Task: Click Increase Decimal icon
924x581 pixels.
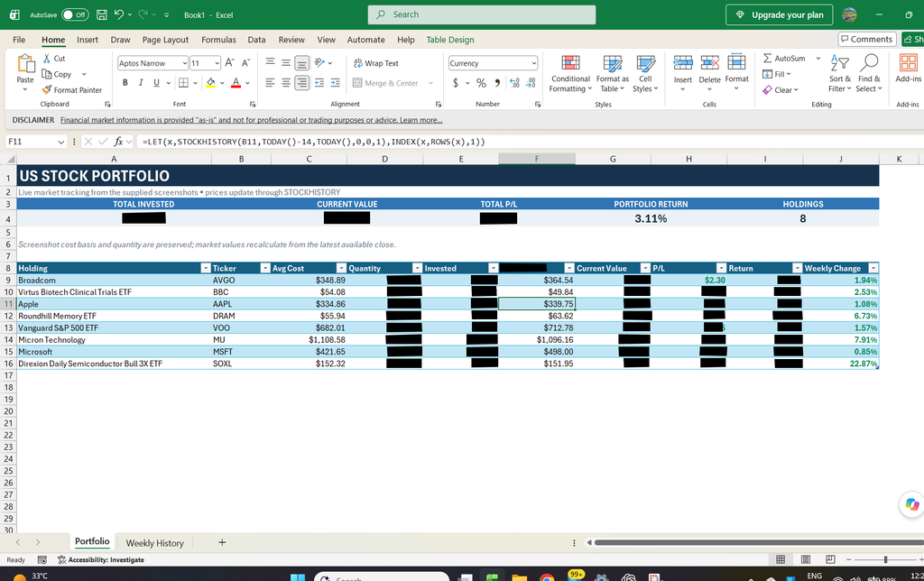Action: click(514, 83)
